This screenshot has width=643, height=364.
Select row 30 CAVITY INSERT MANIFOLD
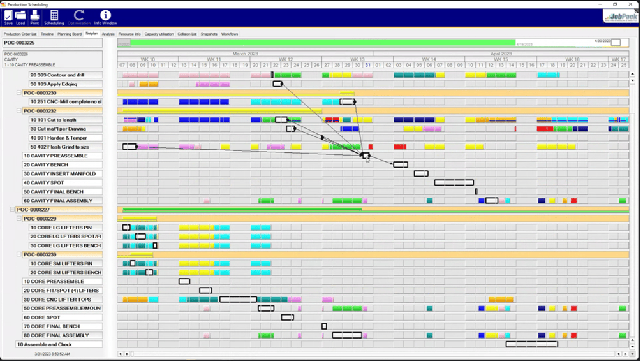(x=63, y=174)
